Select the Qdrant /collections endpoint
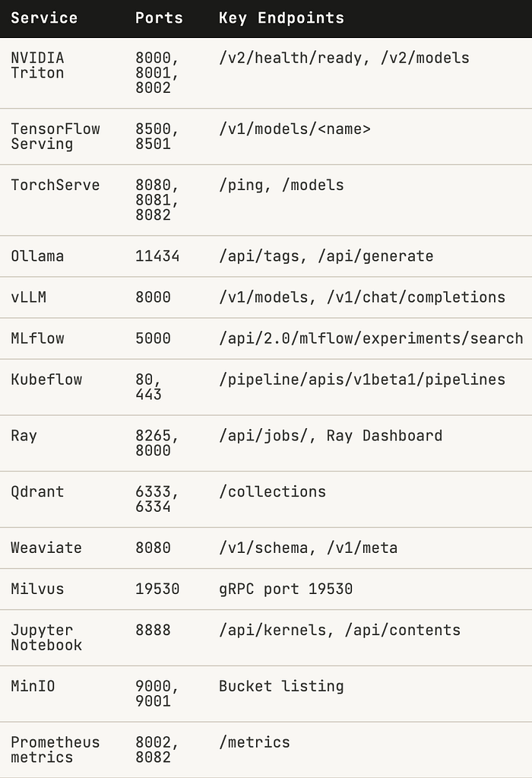 [272, 492]
